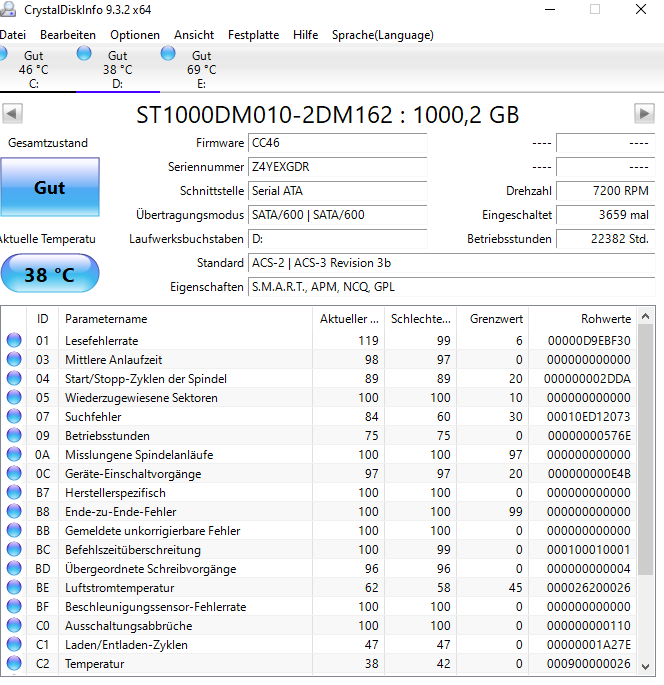Viewport: 664px width, 685px height.
Task: Open the Sprache(Language) menu
Action: click(x=383, y=35)
